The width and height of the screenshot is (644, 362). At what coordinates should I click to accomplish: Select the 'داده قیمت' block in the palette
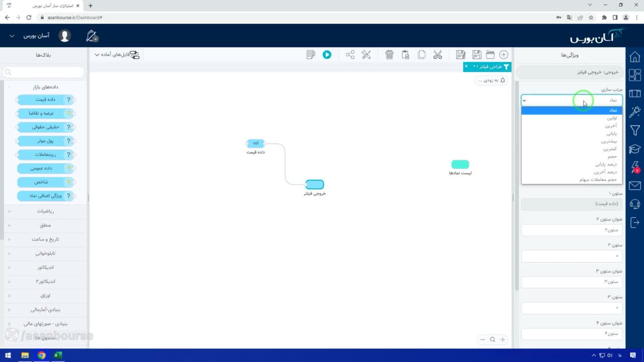point(46,100)
